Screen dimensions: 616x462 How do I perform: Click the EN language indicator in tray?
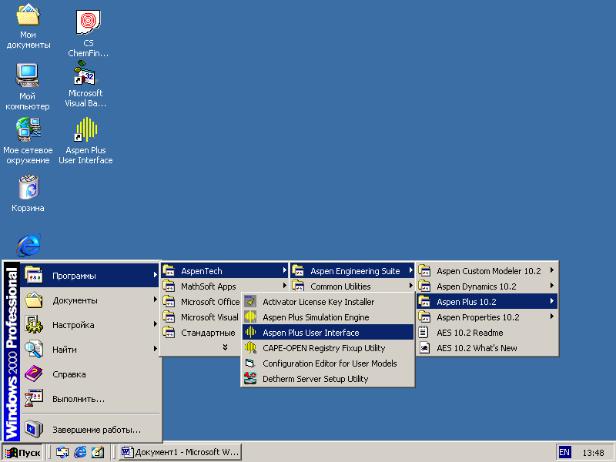tap(564, 452)
